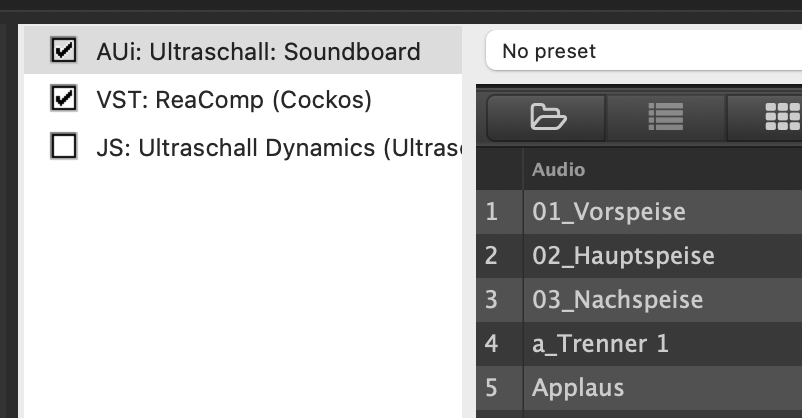Switch Soundboard to list view icon
The height and width of the screenshot is (418, 802).
tap(665, 118)
